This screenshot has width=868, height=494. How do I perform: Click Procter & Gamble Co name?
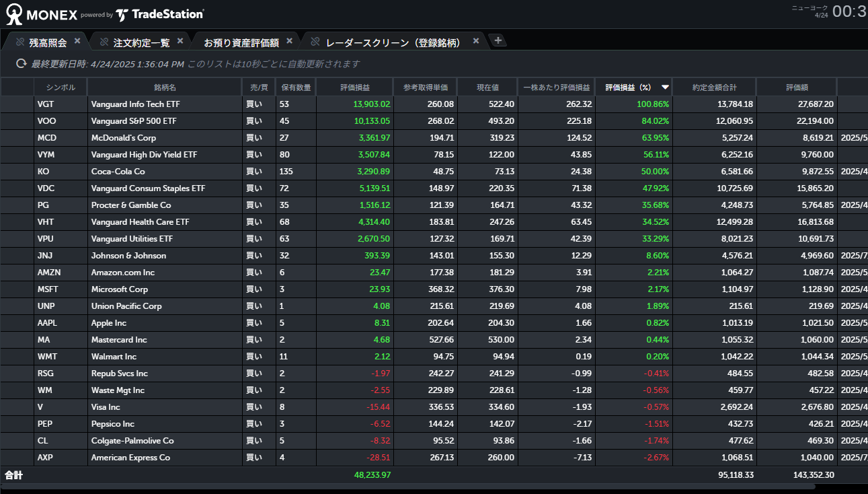click(165, 205)
